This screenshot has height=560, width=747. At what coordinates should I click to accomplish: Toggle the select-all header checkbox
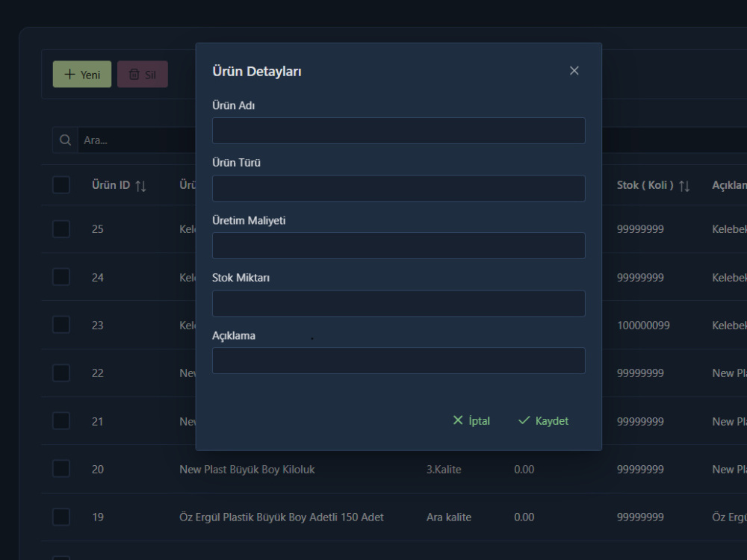[x=61, y=184]
